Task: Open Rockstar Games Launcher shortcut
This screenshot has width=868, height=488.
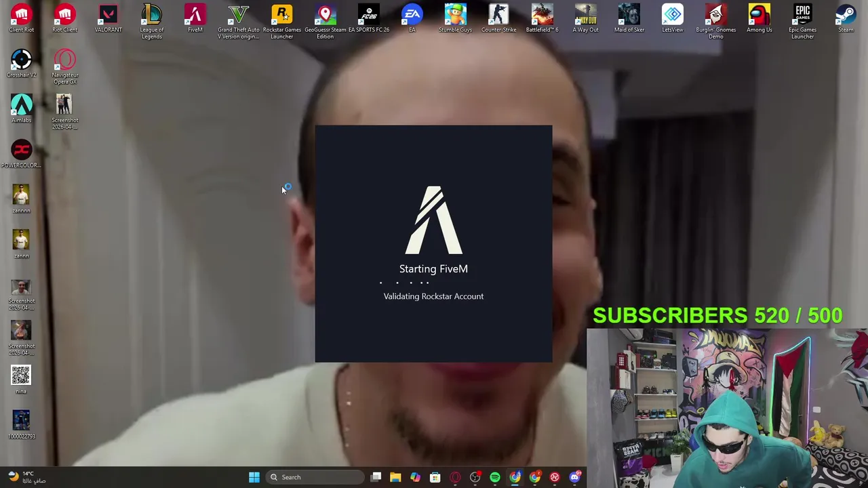Action: coord(281,21)
